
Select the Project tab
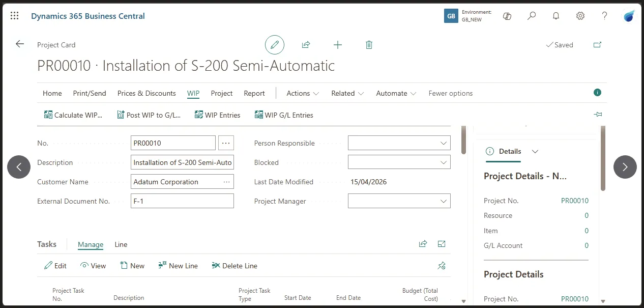point(222,93)
